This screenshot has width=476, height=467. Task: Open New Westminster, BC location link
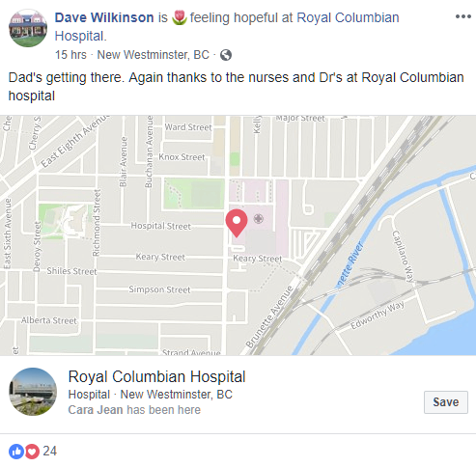coord(154,55)
